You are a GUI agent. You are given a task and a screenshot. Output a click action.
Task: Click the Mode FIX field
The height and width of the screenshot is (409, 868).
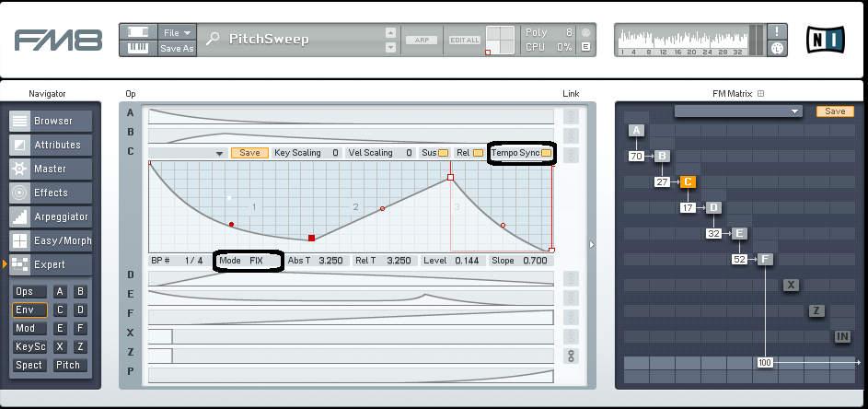coord(249,261)
